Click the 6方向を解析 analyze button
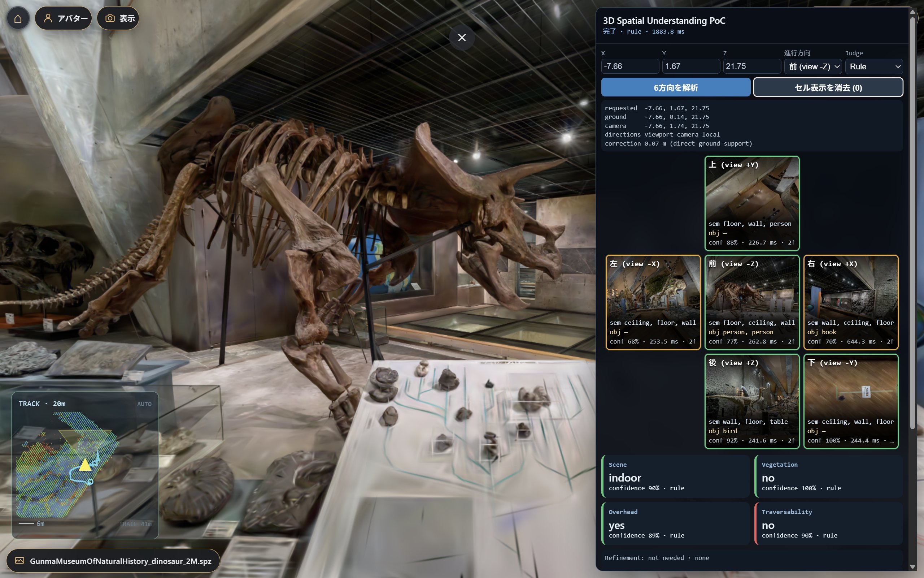The width and height of the screenshot is (924, 578). tap(676, 87)
